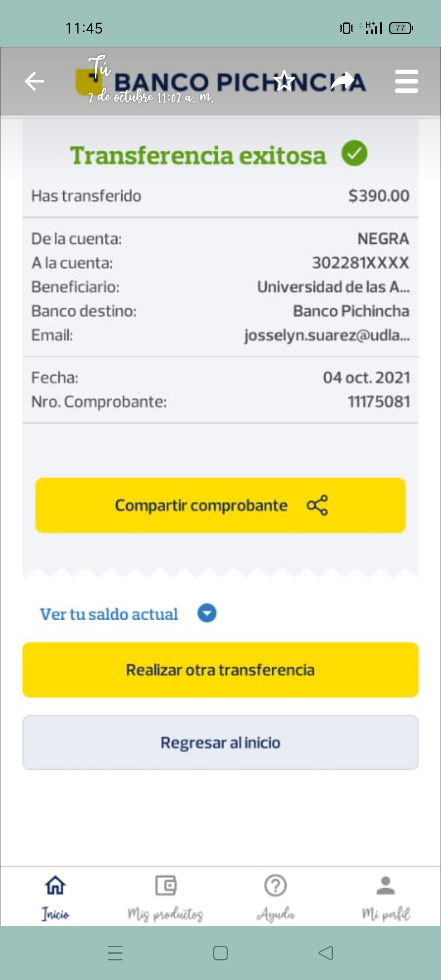Tap the Banco Pichincha logo
441x980 pixels.
pyautogui.click(x=220, y=82)
